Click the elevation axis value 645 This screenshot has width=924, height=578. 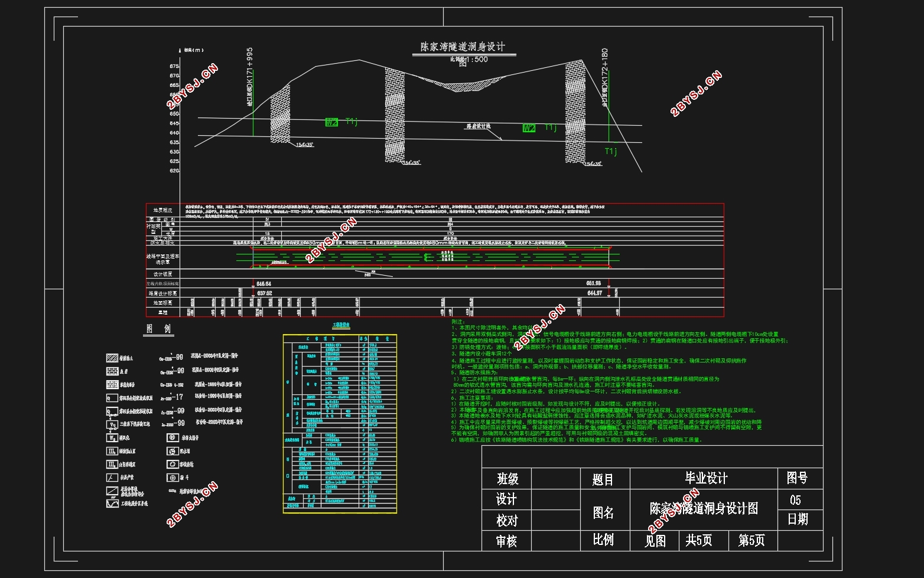pos(174,123)
